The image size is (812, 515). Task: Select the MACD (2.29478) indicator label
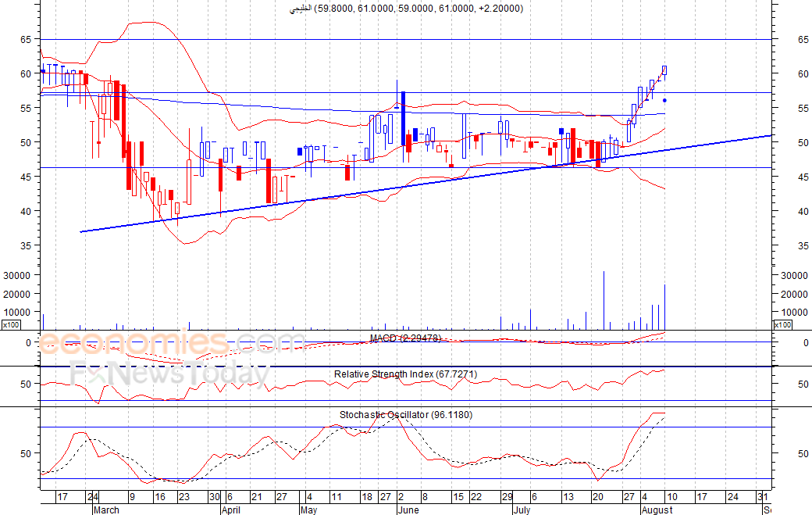click(405, 338)
